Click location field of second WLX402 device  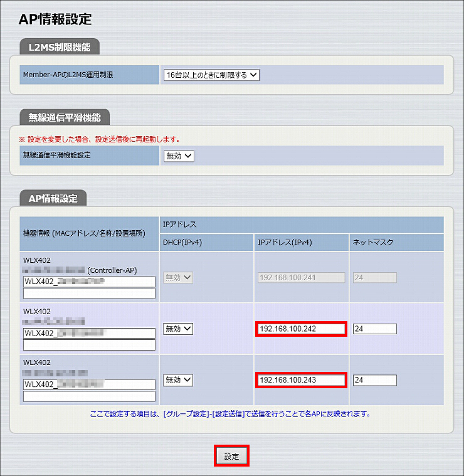click(89, 345)
